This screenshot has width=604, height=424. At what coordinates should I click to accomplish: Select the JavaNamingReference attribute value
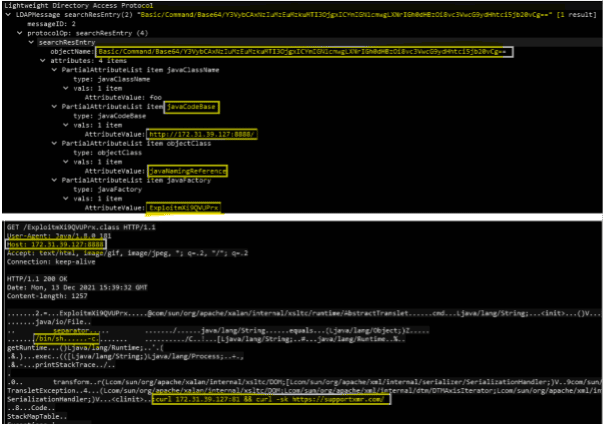pos(189,171)
